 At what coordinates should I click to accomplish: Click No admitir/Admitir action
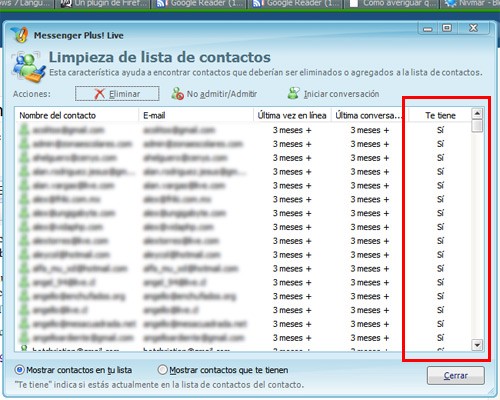(214, 94)
